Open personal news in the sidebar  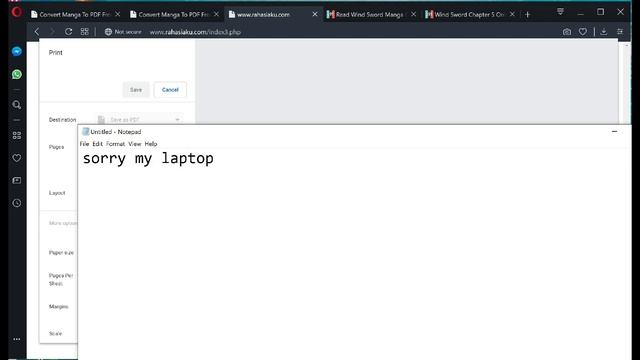pyautogui.click(x=17, y=180)
